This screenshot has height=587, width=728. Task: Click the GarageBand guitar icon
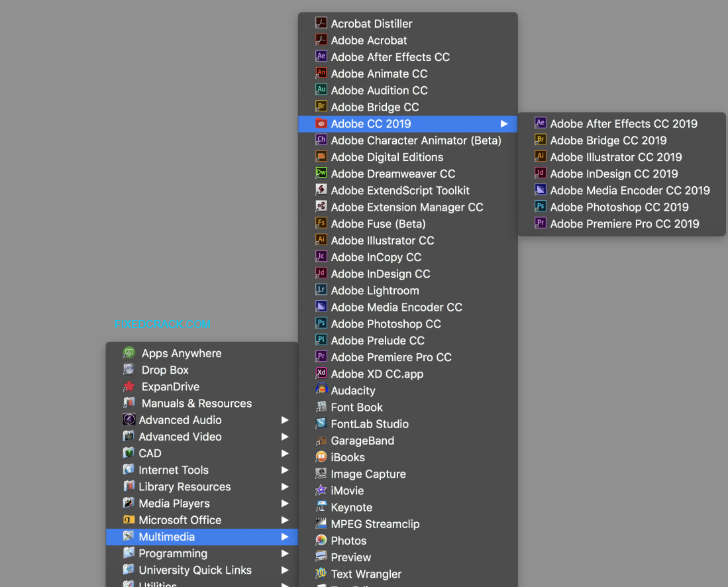tap(321, 440)
